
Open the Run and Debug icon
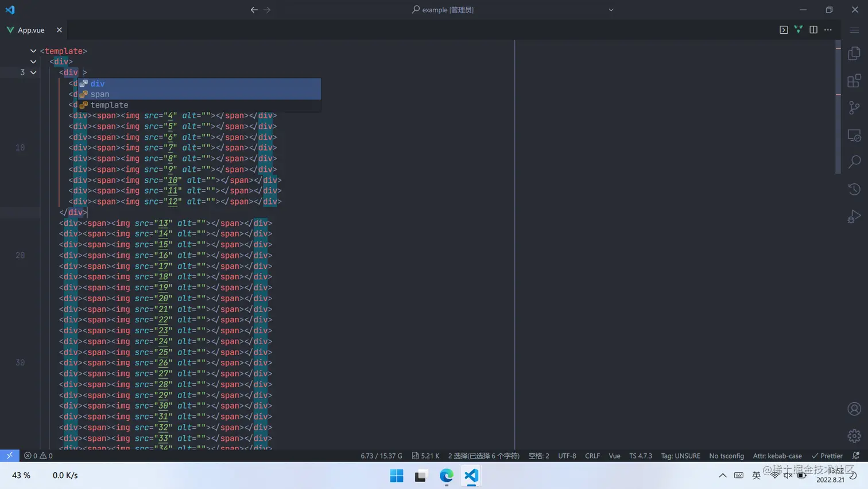pyautogui.click(x=854, y=216)
